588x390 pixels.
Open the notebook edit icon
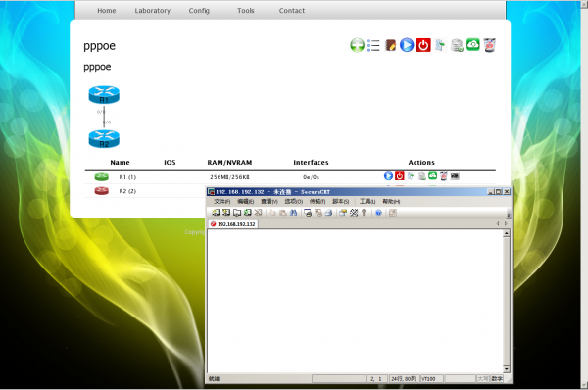[390, 45]
